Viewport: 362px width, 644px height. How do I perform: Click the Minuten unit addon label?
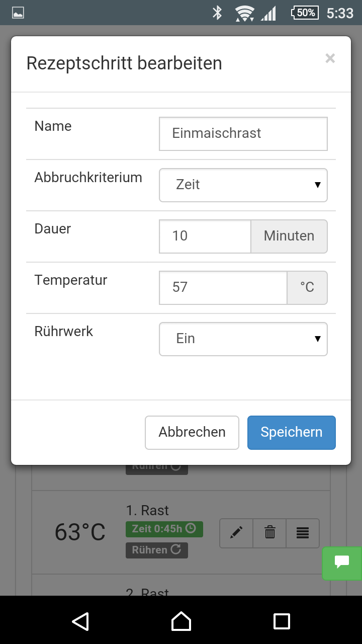click(x=289, y=236)
